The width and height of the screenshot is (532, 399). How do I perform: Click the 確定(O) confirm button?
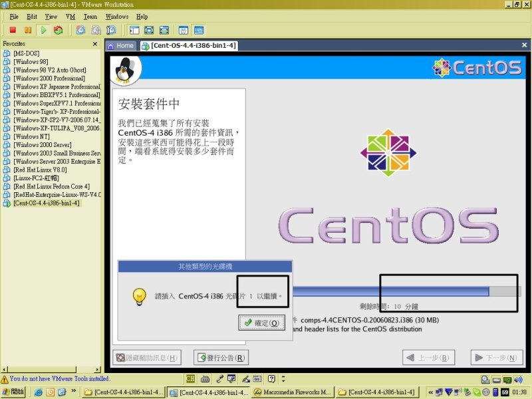(261, 323)
